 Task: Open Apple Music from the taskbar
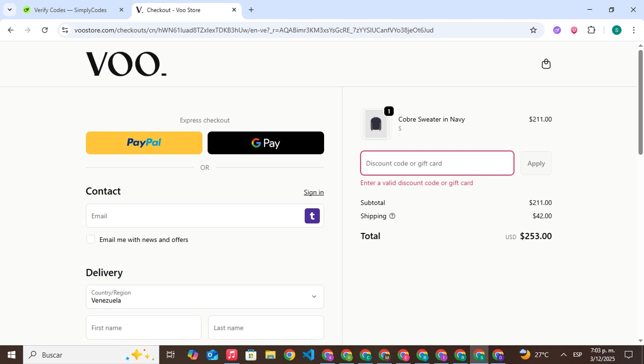pos(231,355)
